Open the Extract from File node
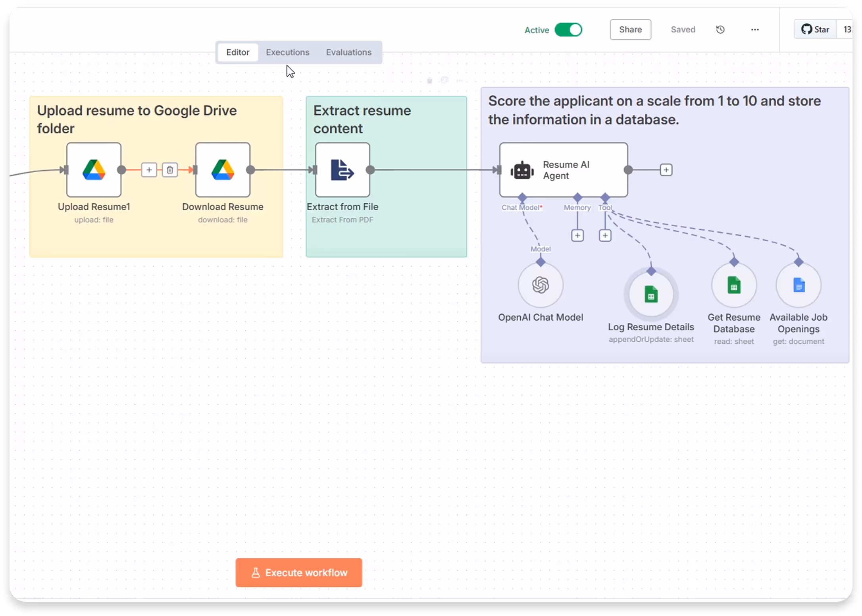This screenshot has height=616, width=862. click(342, 170)
